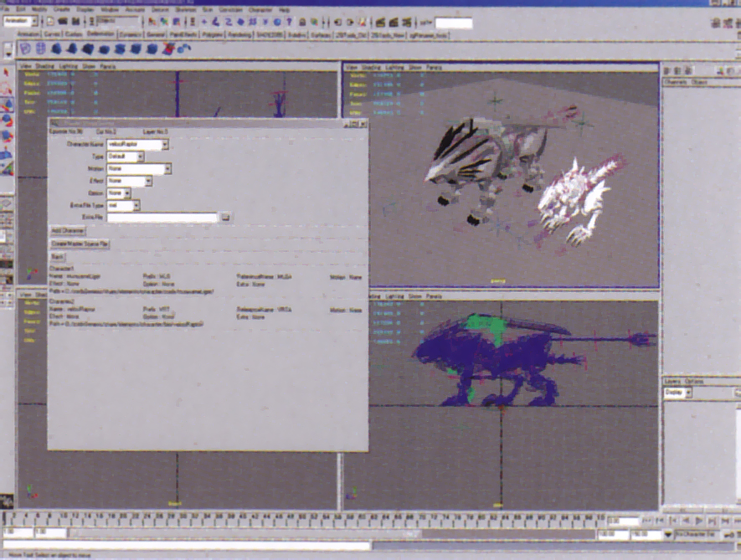
Task: Click the IPR render icon
Action: [x=394, y=23]
